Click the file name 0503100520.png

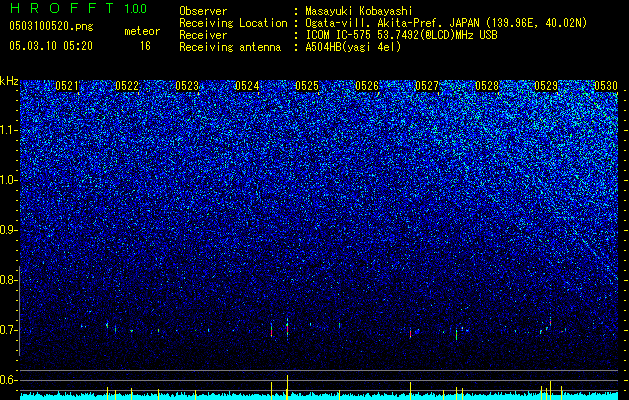point(51,27)
